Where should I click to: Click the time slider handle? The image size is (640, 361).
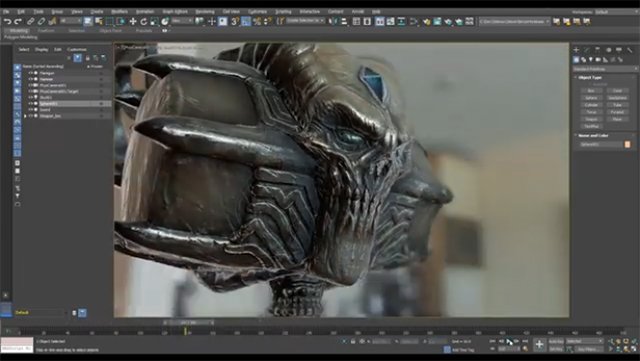pos(189,323)
